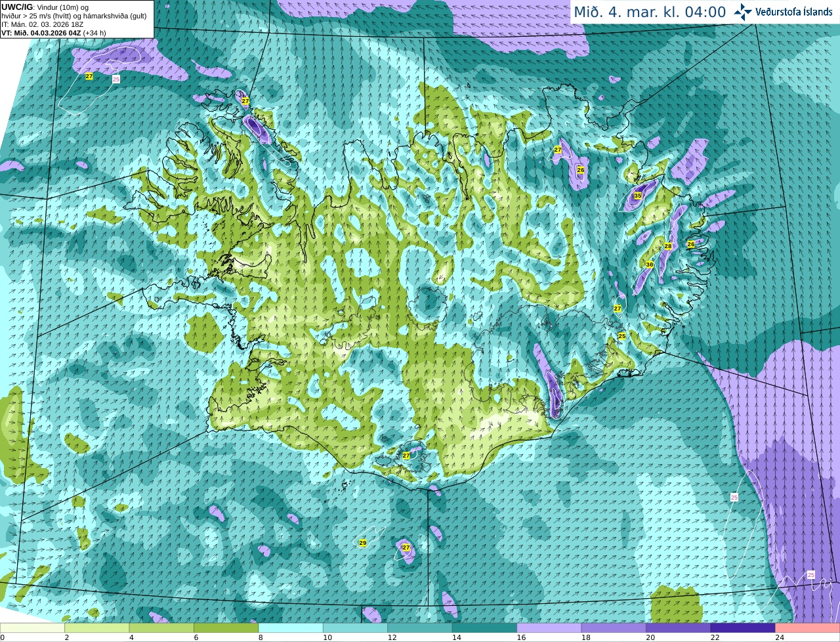The width and height of the screenshot is (840, 642).
Task: Click the '22' value on the wind scale
Action: (x=715, y=637)
